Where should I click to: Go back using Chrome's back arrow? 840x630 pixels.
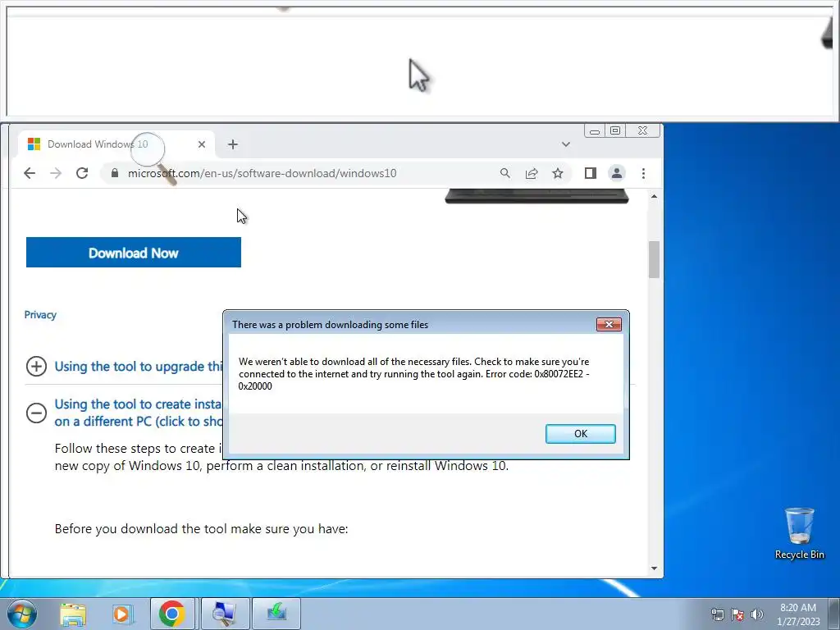(x=30, y=173)
